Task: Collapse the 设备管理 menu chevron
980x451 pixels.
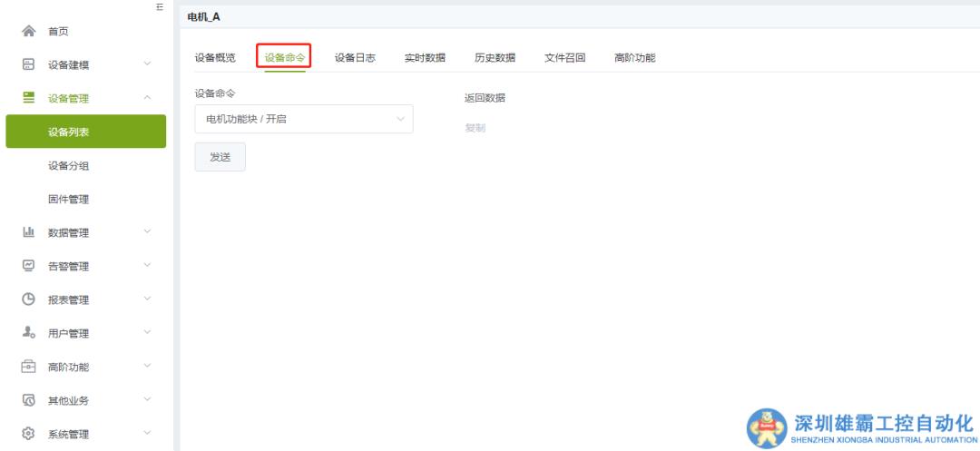Action: tap(147, 98)
